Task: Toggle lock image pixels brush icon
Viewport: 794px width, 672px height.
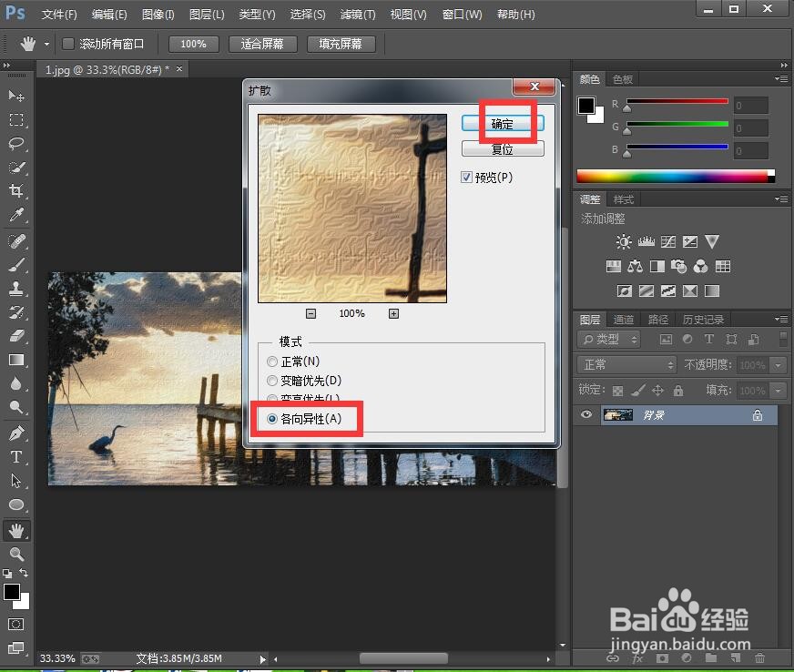Action: click(x=638, y=390)
